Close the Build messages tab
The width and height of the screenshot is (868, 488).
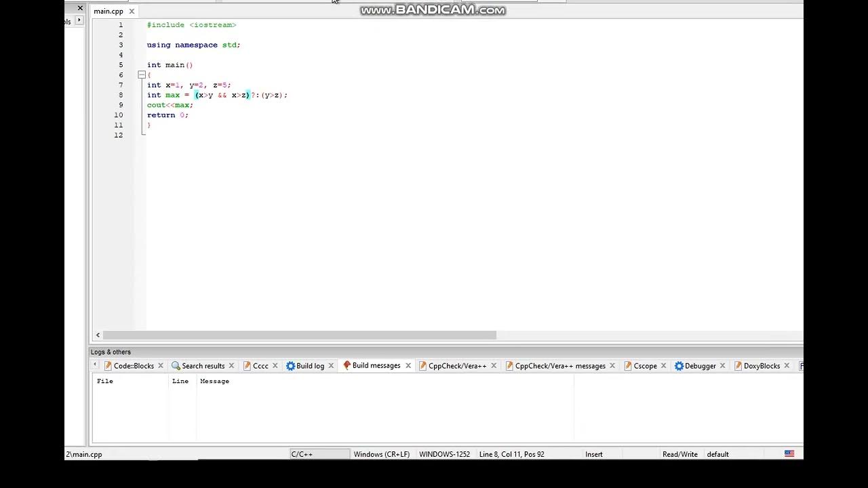click(x=408, y=366)
